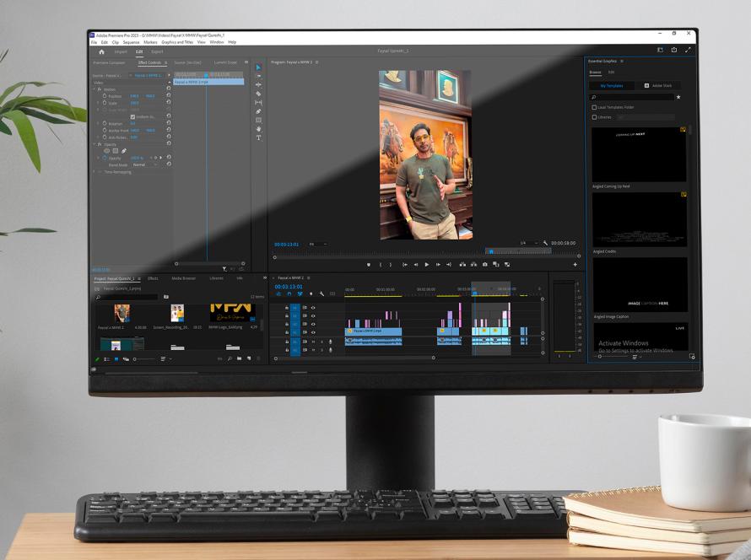The image size is (751, 560).
Task: Select the Pen tool
Action: tap(259, 111)
